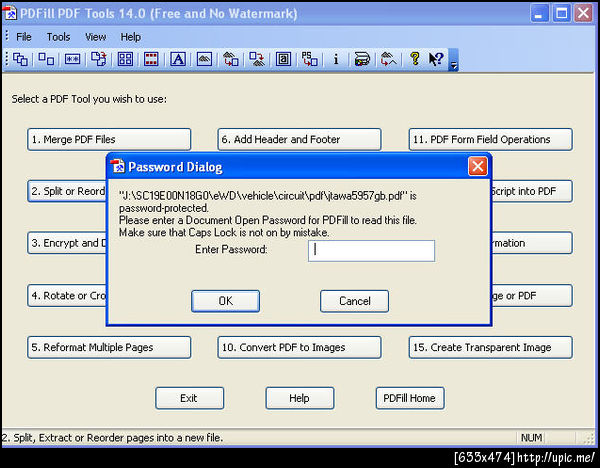Click the bottom Help button
This screenshot has height=468, width=600.
tap(300, 398)
